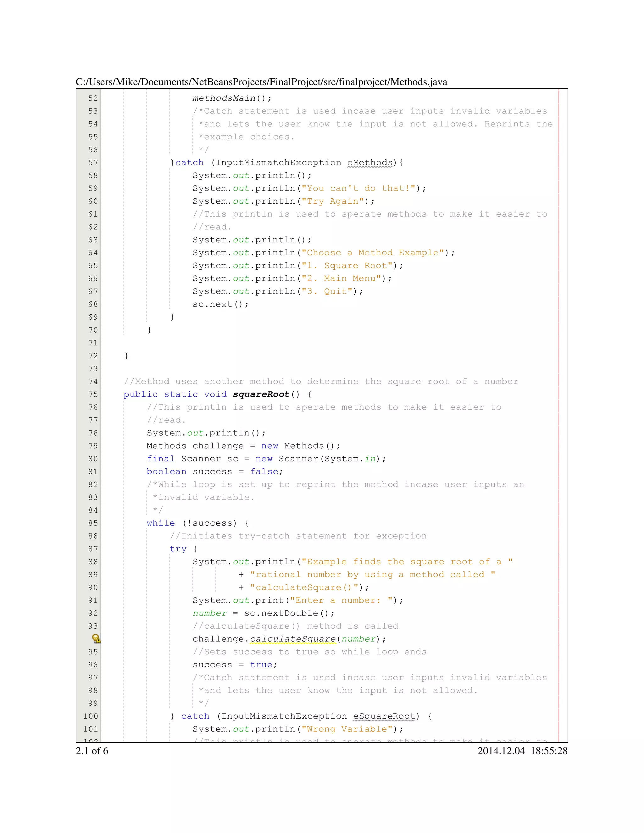The image size is (644, 833).
Task: Click the file path header text
Action: coord(261,82)
